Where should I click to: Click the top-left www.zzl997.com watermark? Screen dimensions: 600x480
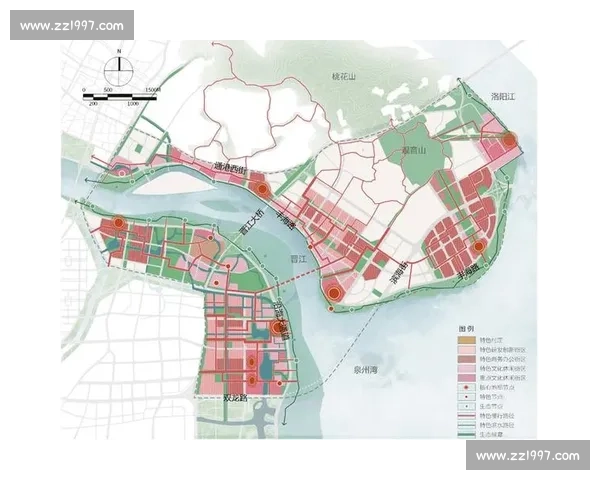71,25
